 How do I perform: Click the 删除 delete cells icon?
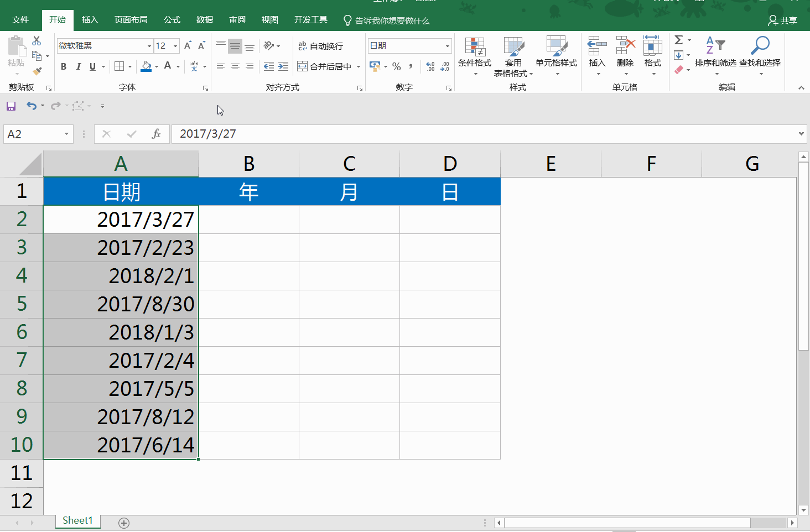(x=625, y=45)
